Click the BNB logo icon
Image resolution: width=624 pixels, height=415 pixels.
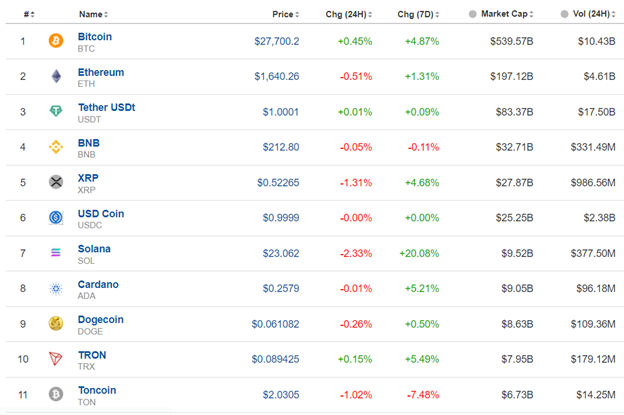click(x=56, y=147)
